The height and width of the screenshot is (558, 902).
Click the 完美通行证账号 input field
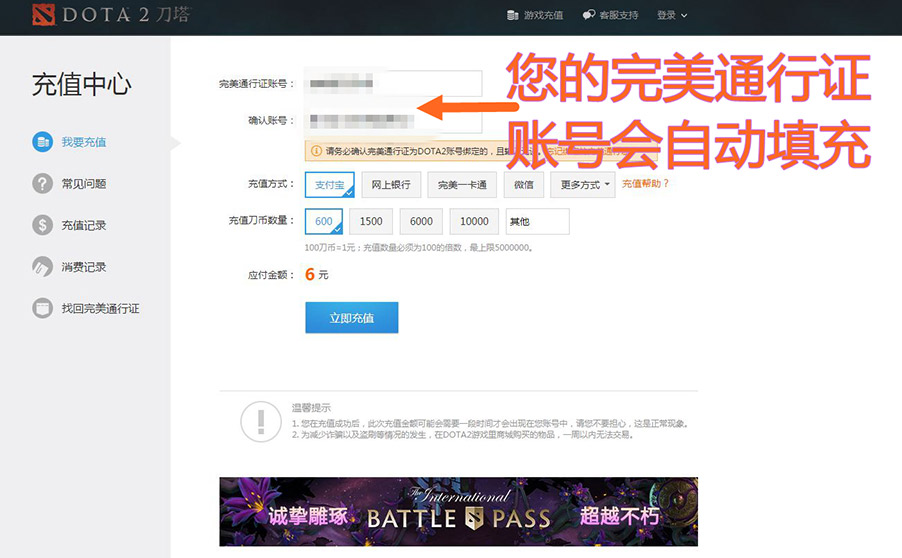tap(393, 83)
